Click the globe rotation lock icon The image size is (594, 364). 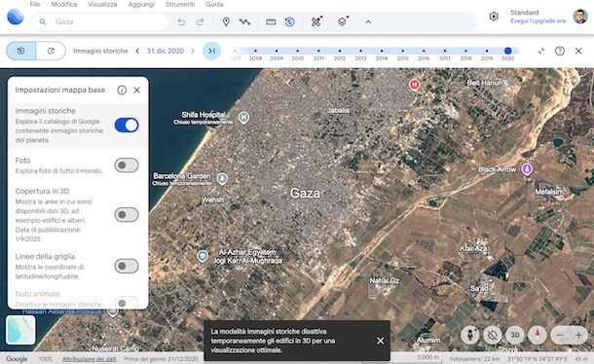pos(492,335)
